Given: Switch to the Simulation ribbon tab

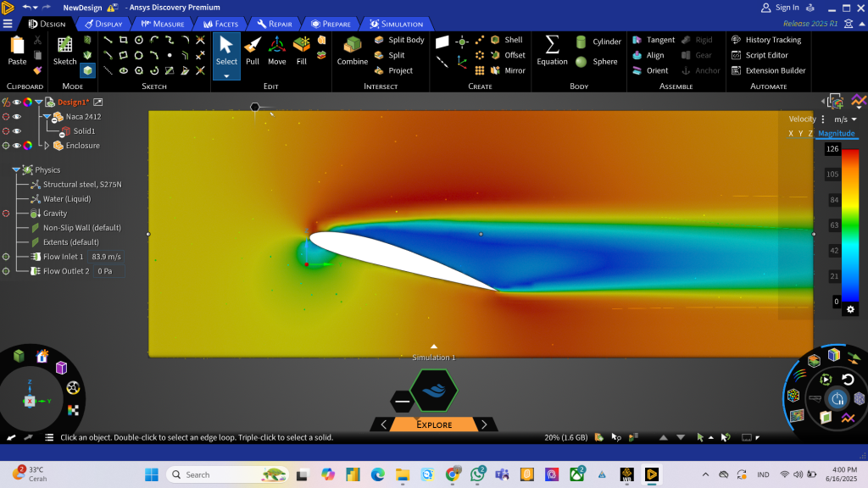Looking at the screenshot, I should (396, 24).
